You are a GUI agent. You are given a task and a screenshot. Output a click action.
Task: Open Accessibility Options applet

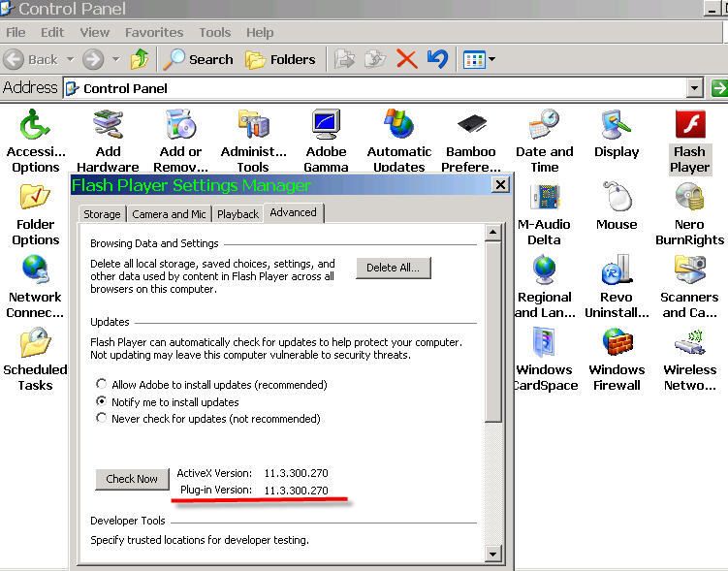35,142
